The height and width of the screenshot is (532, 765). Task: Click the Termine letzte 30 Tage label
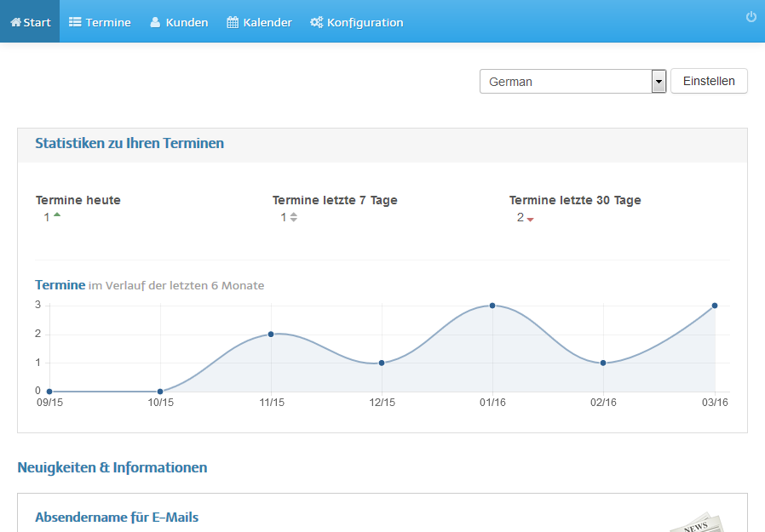[x=575, y=200]
